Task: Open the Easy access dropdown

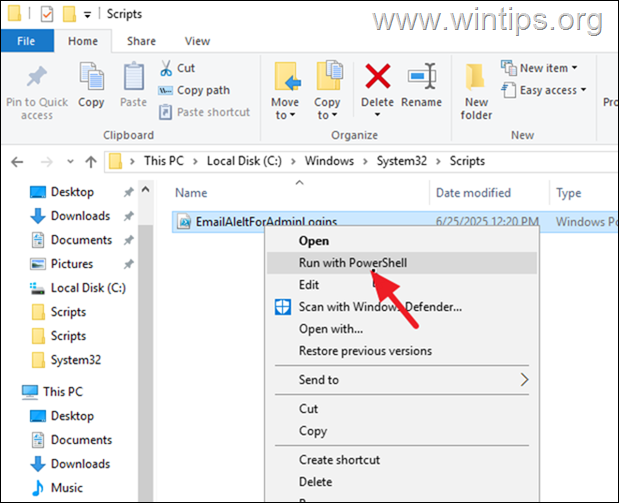Action: coord(544,90)
